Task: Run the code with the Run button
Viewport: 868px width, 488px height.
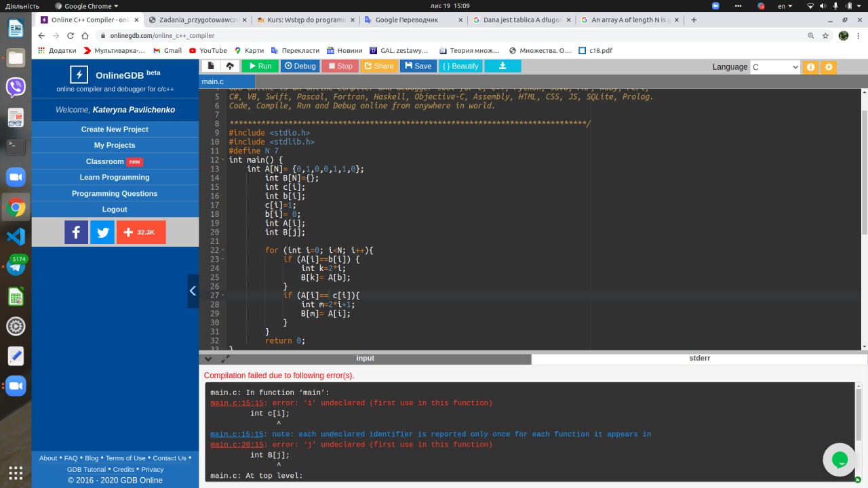Action: pos(260,66)
